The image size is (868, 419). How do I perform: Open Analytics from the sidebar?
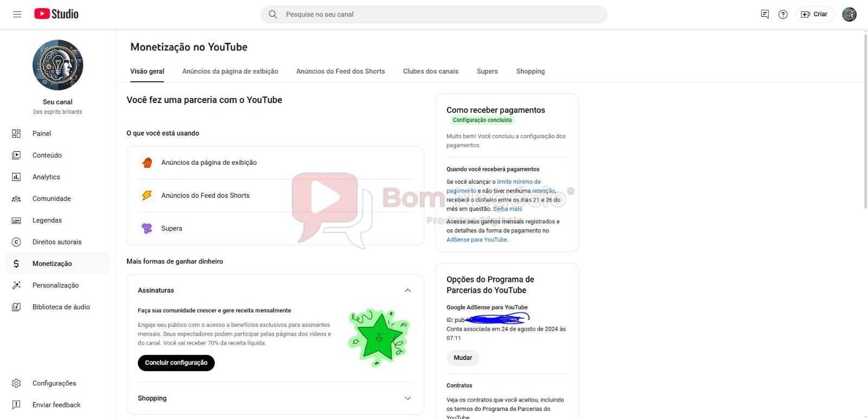pos(58,177)
